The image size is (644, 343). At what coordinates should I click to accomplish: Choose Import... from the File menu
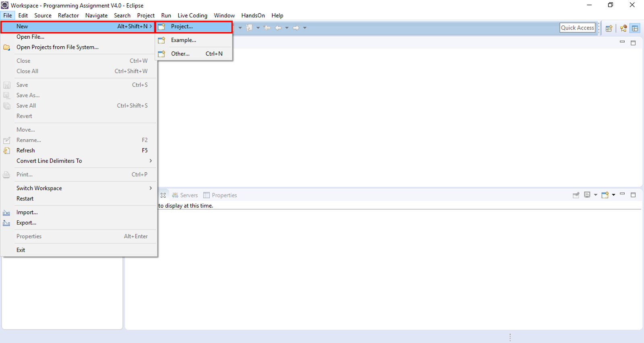79,213
